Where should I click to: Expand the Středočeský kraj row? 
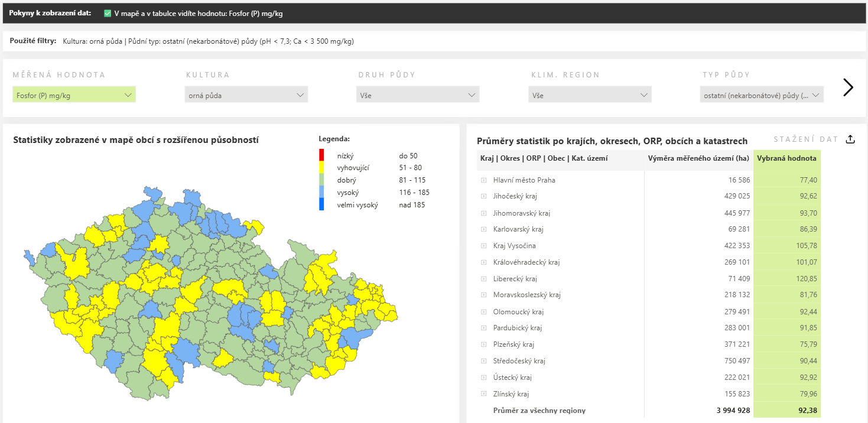pyautogui.click(x=483, y=361)
